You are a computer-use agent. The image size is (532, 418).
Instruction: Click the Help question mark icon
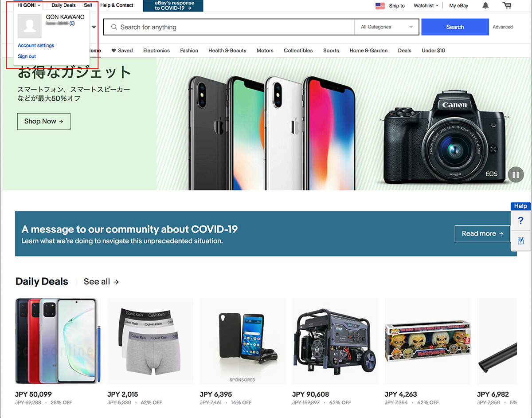(521, 221)
